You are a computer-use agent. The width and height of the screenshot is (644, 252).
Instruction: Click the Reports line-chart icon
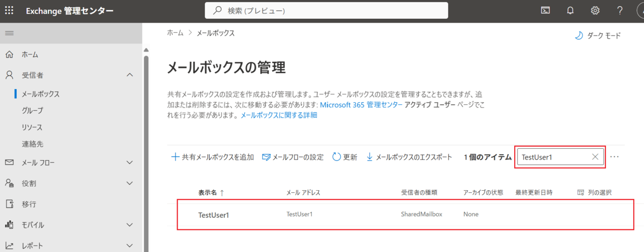click(x=9, y=246)
